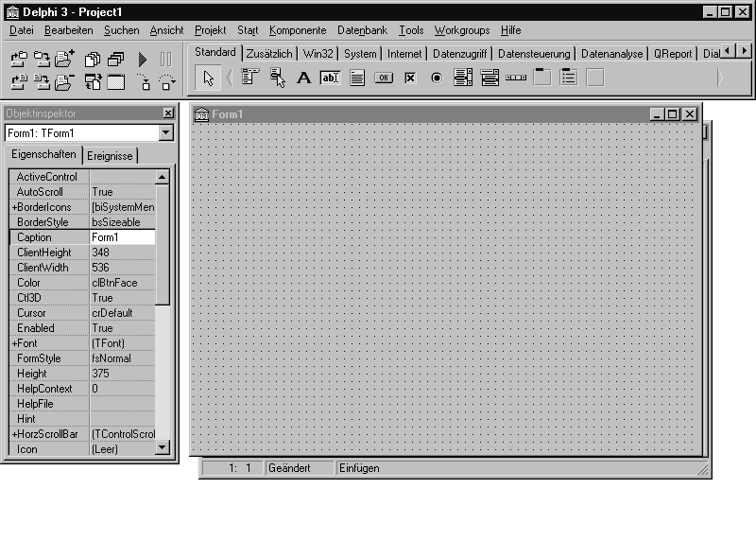This screenshot has height=541, width=756.
Task: Select the GroupBox component
Action: [x=542, y=78]
